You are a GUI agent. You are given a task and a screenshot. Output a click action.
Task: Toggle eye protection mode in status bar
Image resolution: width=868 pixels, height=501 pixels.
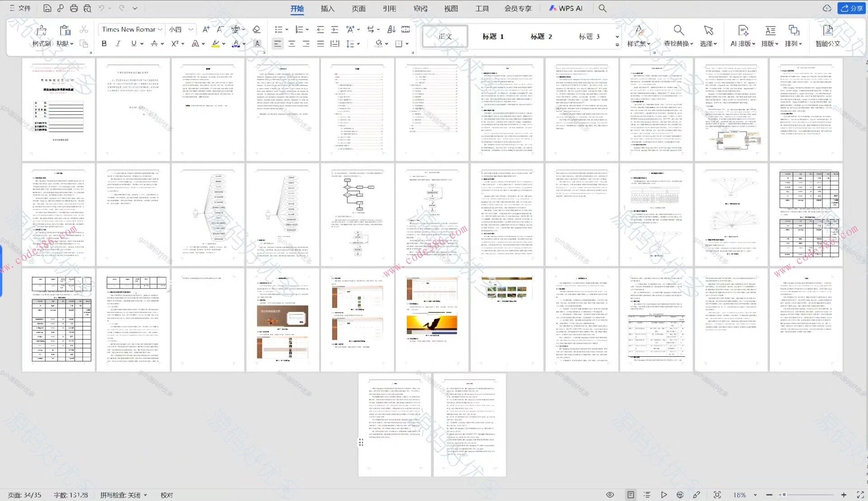point(610,495)
